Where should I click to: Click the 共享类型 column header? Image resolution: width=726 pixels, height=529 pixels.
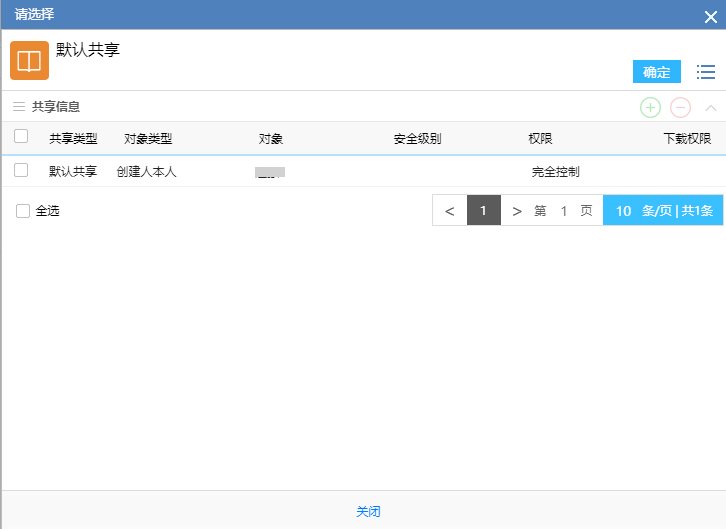click(73, 139)
